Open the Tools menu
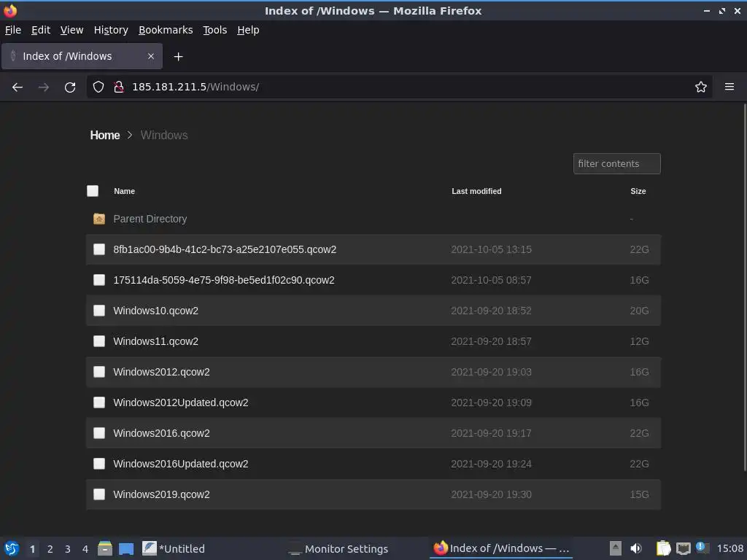747x560 pixels. pos(215,30)
